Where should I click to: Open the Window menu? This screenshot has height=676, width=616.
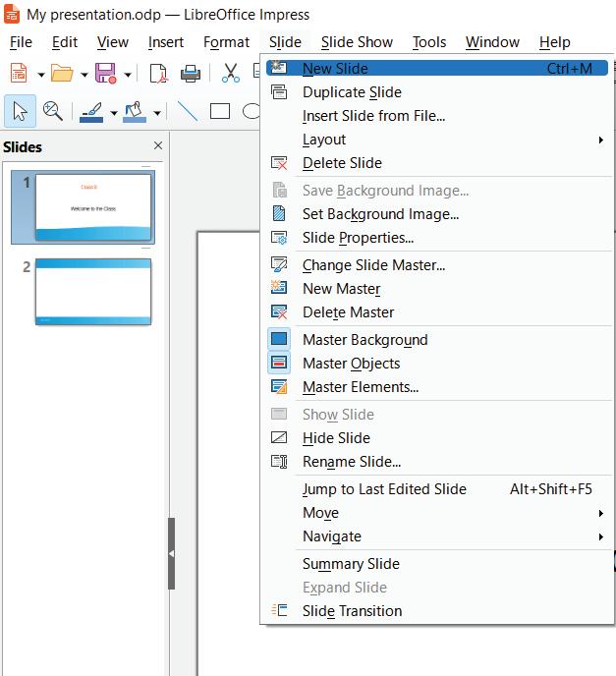[492, 42]
